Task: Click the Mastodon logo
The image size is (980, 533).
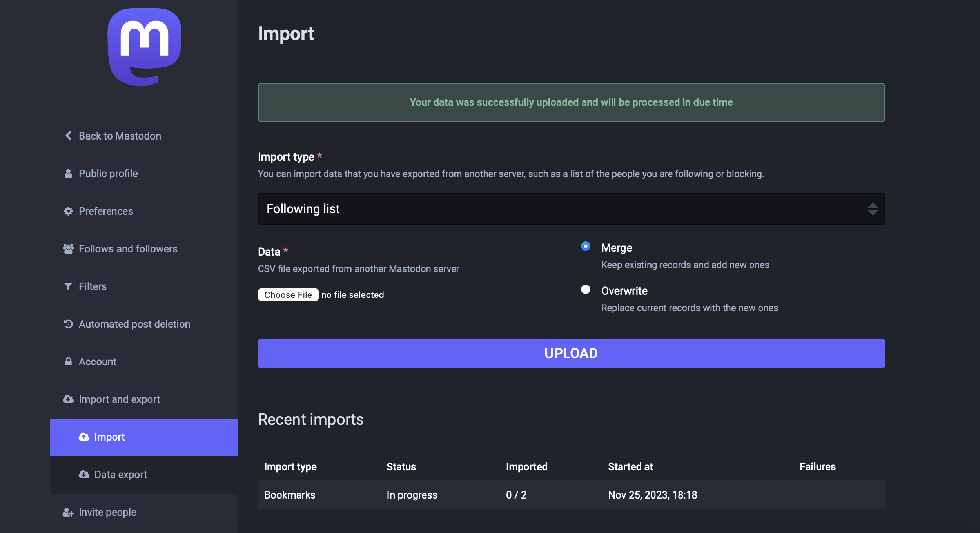Action: [144, 47]
